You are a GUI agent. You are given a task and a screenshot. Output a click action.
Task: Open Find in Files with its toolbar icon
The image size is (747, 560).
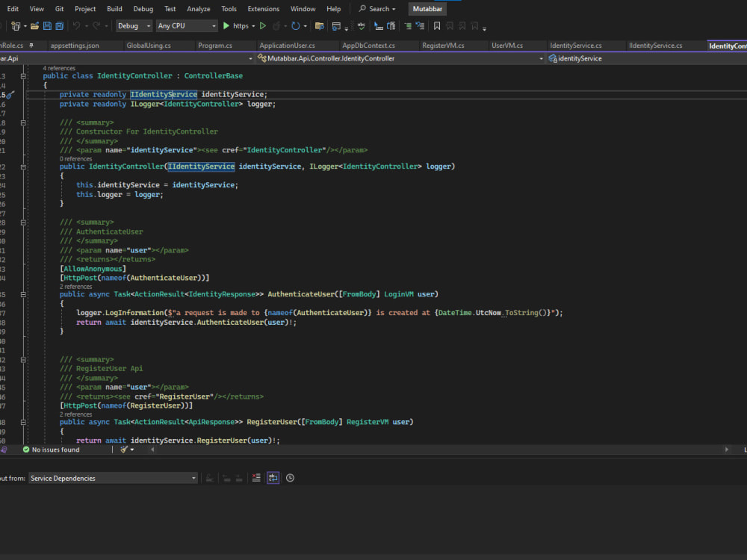(x=317, y=25)
